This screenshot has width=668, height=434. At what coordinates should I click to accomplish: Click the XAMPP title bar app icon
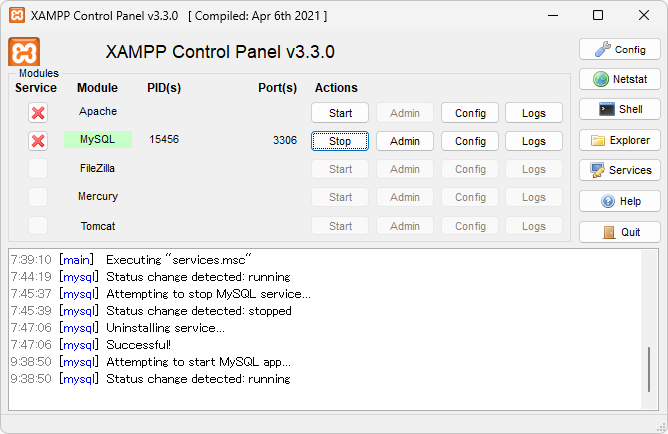(x=16, y=16)
